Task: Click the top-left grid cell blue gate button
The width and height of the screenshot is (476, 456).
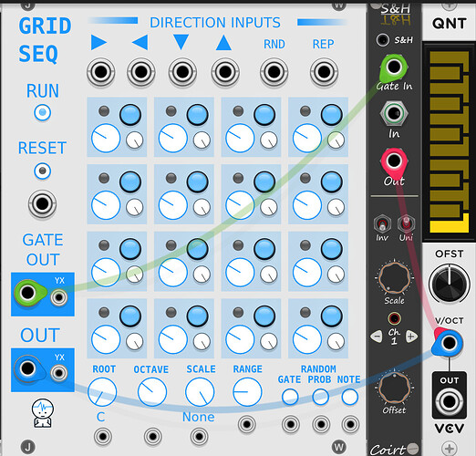Action: coord(130,115)
